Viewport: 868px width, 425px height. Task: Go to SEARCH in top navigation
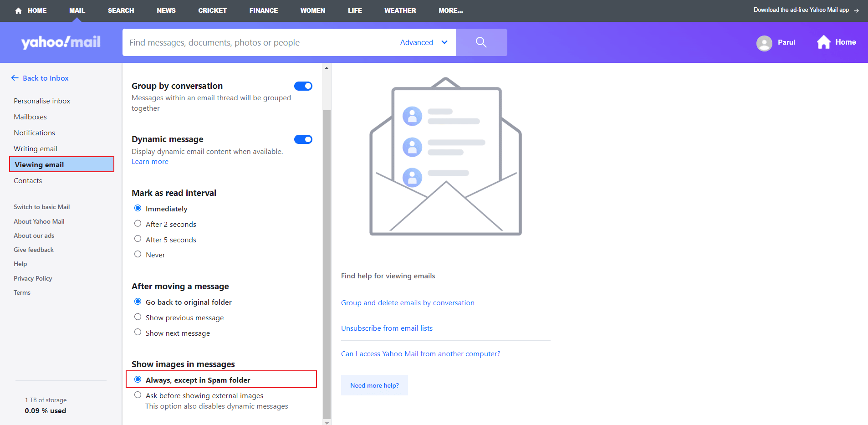coord(121,10)
